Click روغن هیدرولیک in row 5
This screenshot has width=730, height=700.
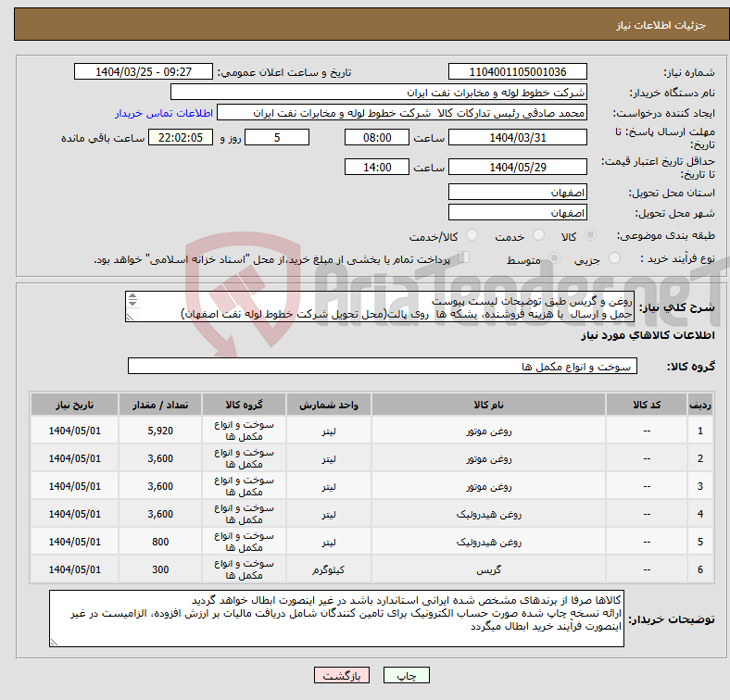click(x=488, y=543)
